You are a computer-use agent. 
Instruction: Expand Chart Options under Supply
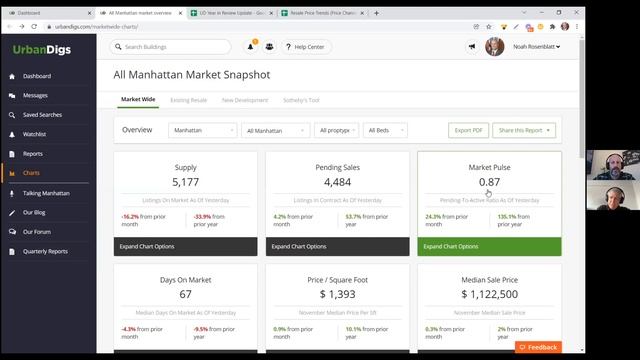click(185, 247)
